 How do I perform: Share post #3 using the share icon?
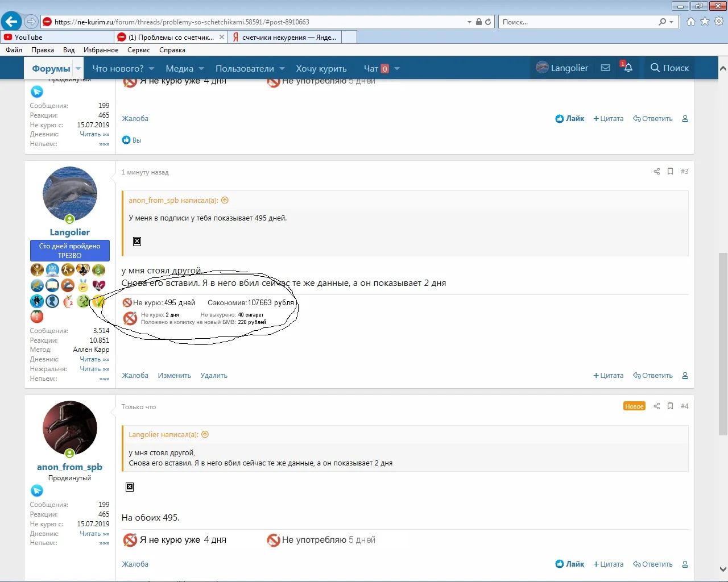point(657,172)
